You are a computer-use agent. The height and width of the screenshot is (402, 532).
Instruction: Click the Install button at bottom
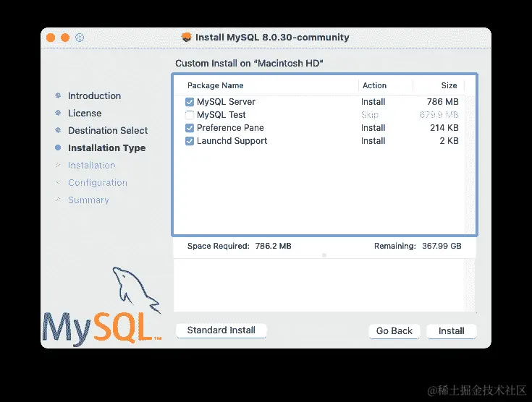click(451, 331)
